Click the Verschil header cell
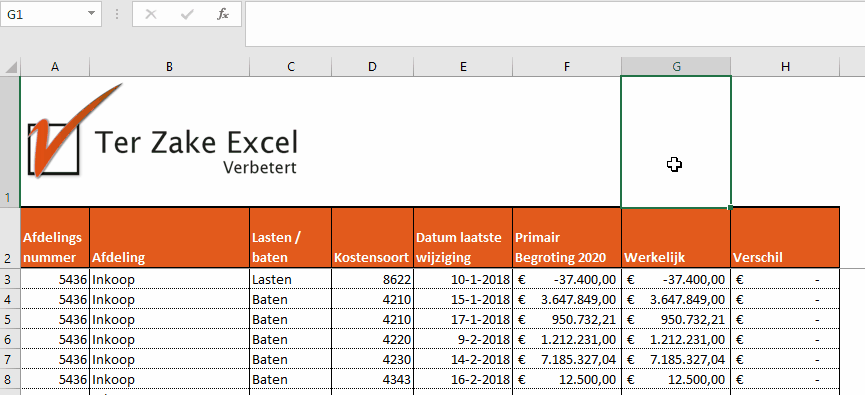 [785, 238]
